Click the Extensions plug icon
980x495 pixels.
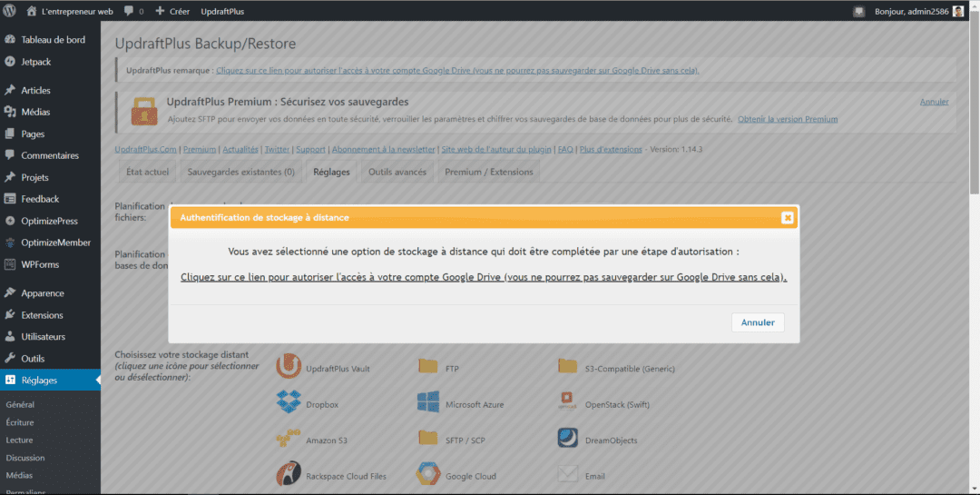(10, 315)
